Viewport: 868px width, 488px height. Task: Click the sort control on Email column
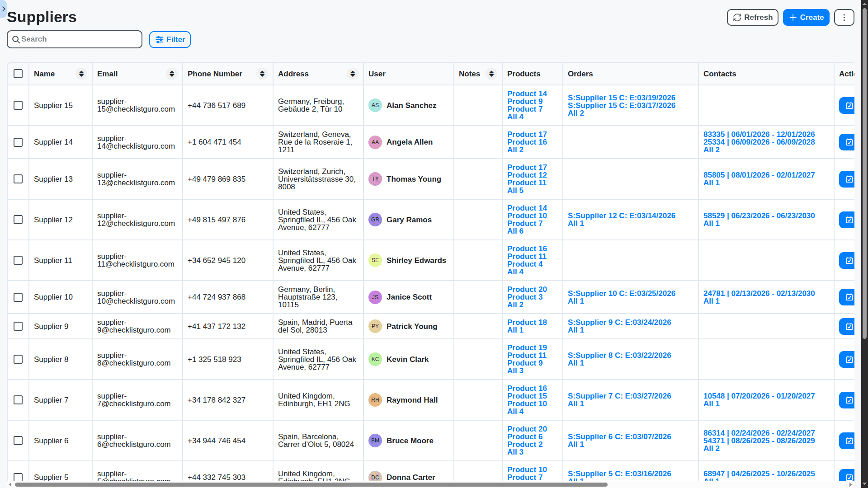[172, 74]
